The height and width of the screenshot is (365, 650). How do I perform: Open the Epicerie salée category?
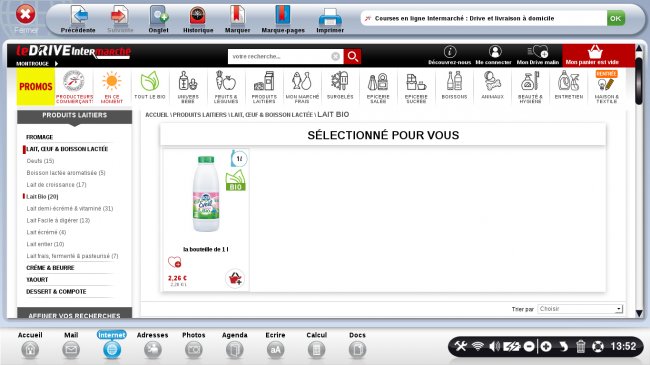pos(378,87)
